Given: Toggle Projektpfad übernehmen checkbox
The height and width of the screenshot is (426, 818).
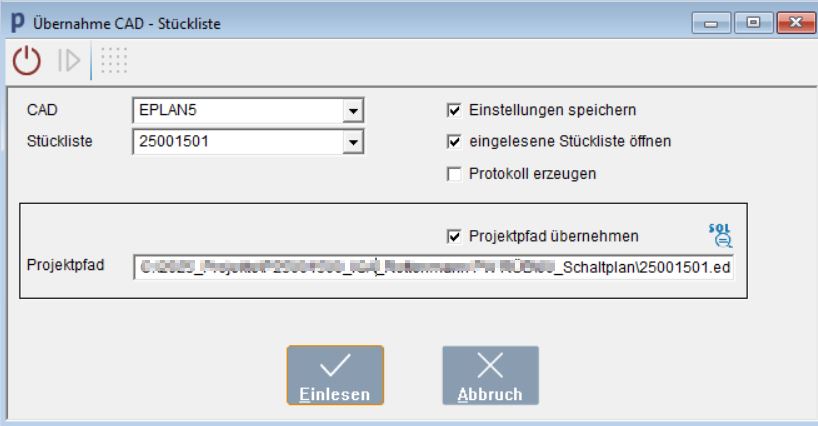Looking at the screenshot, I should click(454, 236).
